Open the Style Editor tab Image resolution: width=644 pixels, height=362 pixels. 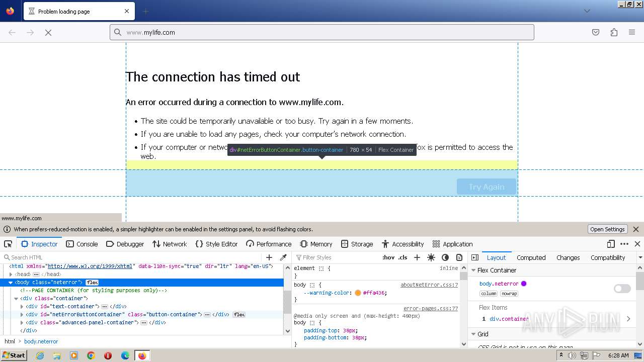pyautogui.click(x=216, y=244)
